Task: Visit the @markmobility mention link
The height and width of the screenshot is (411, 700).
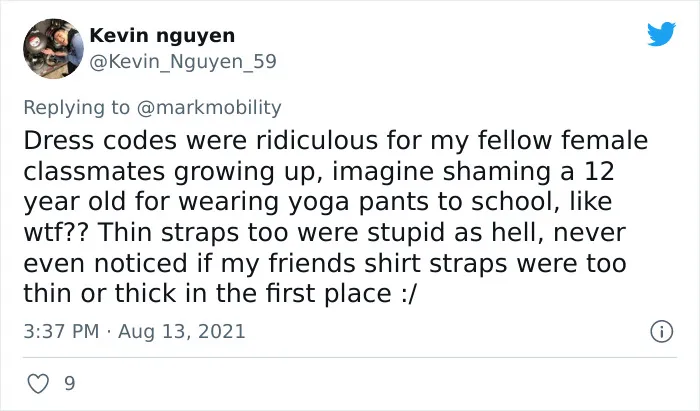Action: (209, 108)
